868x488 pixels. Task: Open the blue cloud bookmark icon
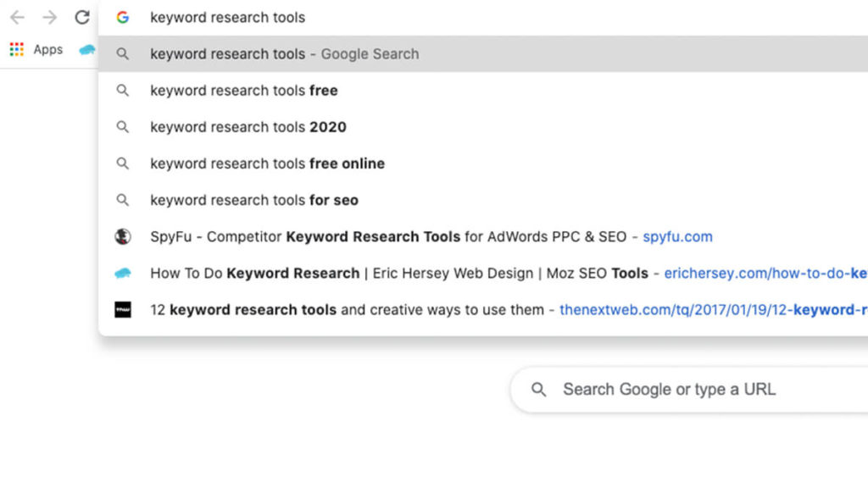[x=87, y=50]
